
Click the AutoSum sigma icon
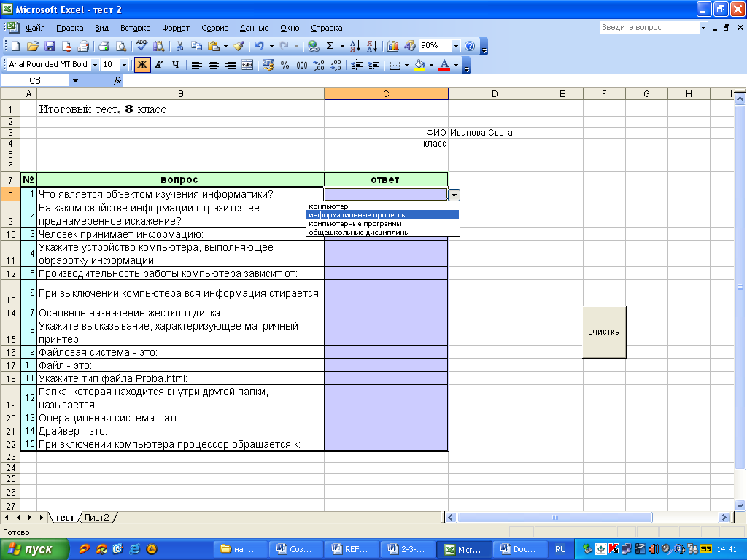click(330, 46)
